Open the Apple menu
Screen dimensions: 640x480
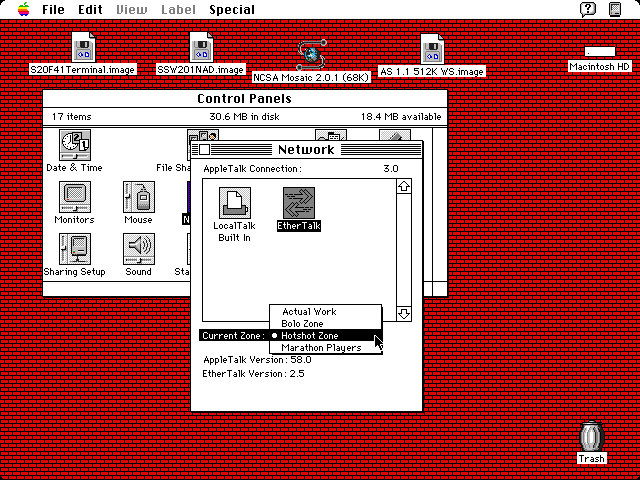24,9
